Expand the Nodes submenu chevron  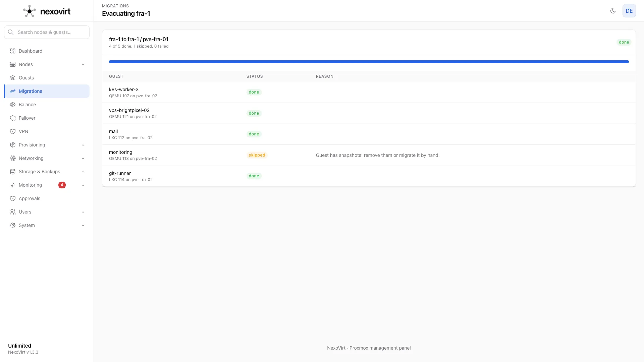(x=83, y=65)
